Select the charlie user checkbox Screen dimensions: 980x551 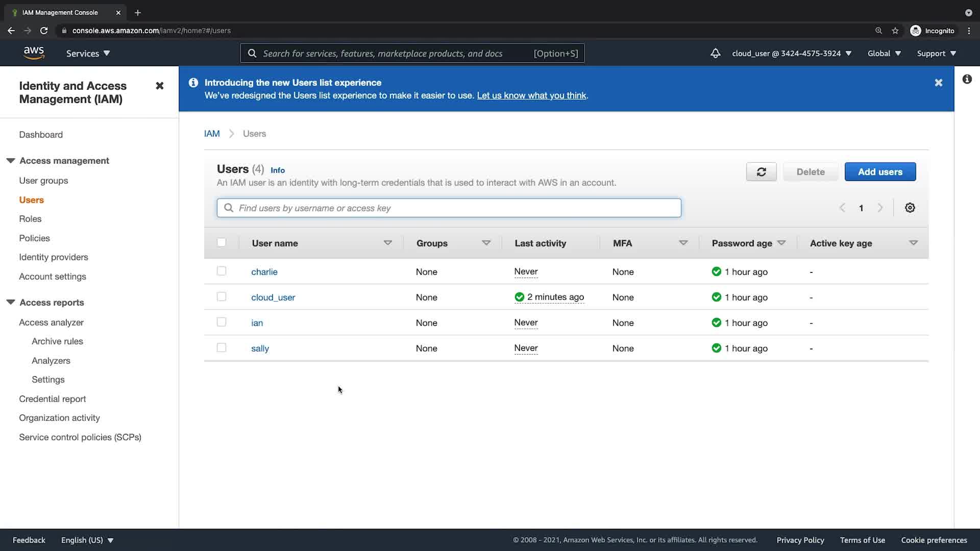click(221, 271)
